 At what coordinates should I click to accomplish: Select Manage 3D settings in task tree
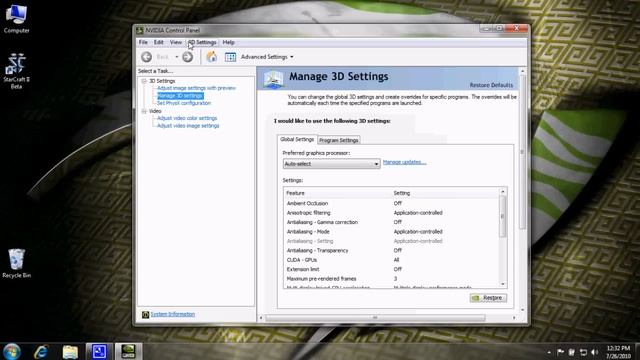click(x=180, y=96)
